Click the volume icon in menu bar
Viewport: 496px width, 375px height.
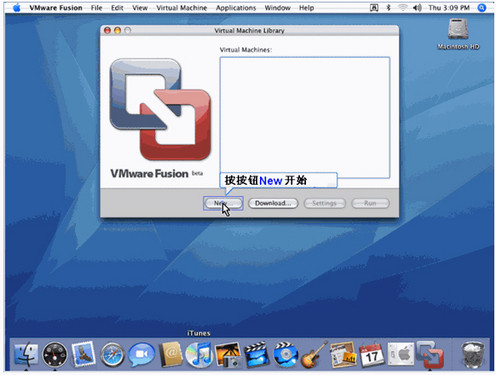click(417, 8)
